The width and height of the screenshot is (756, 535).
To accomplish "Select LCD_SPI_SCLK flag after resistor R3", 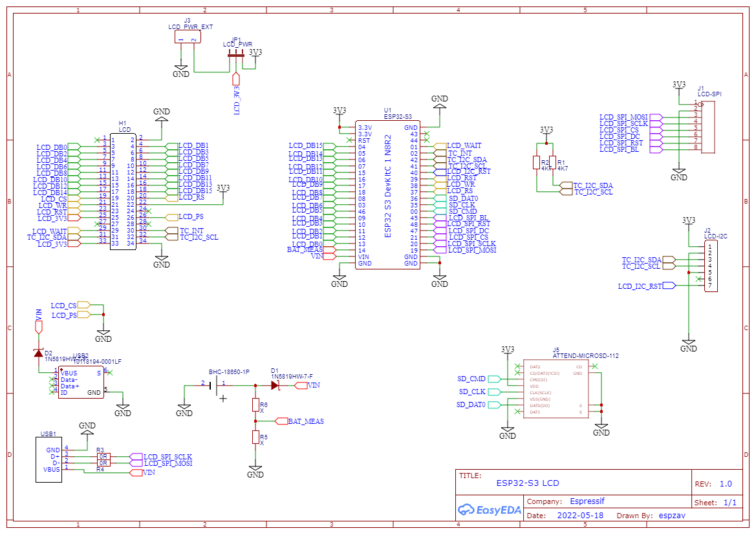I will point(160,457).
